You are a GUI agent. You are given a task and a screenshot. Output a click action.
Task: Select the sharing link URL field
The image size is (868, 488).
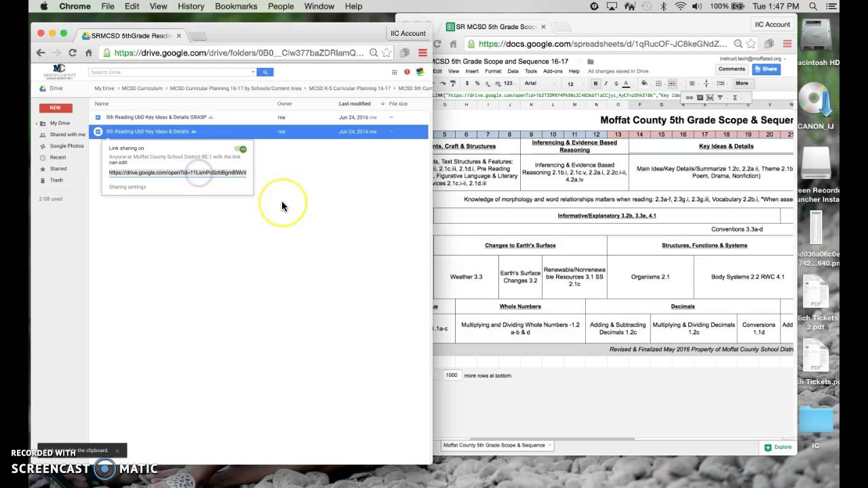pos(178,172)
